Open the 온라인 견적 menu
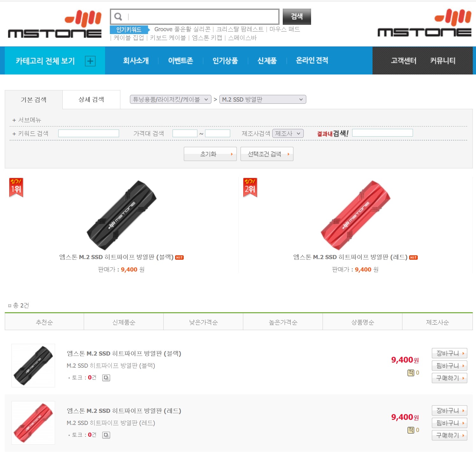476x452 pixels. [x=312, y=60]
